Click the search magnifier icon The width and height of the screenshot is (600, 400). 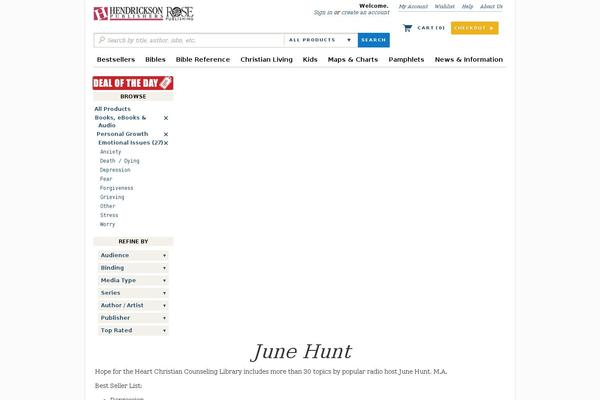(x=101, y=40)
